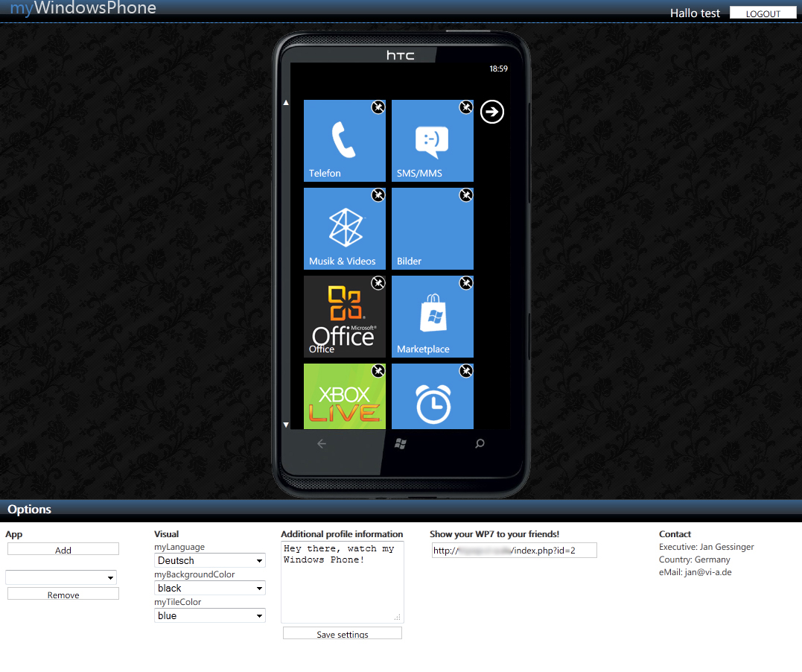Image resolution: width=802 pixels, height=672 pixels.
Task: Open the myLanguage dropdown showing Deutsch
Action: click(210, 560)
